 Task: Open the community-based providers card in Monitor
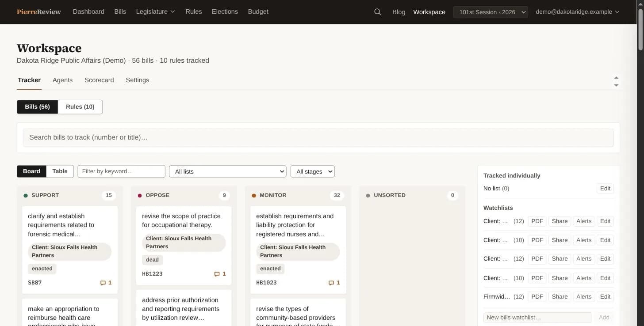[x=298, y=313]
